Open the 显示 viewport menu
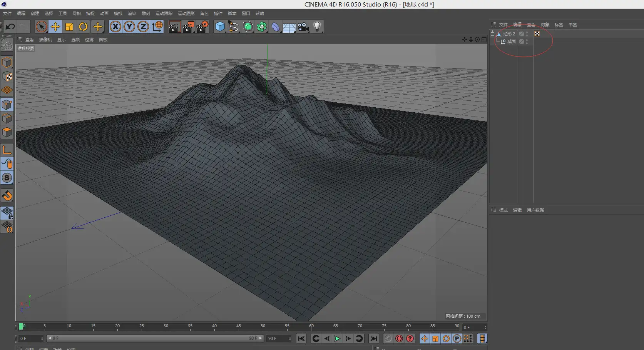 coord(62,40)
